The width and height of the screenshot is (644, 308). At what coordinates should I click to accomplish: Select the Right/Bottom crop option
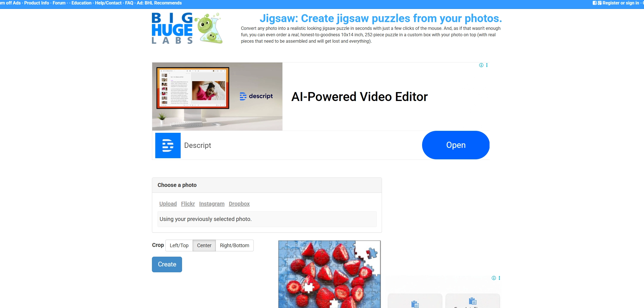(x=234, y=245)
